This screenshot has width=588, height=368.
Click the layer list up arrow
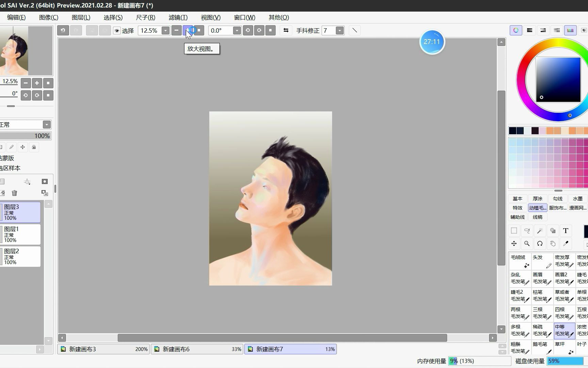tap(48, 204)
